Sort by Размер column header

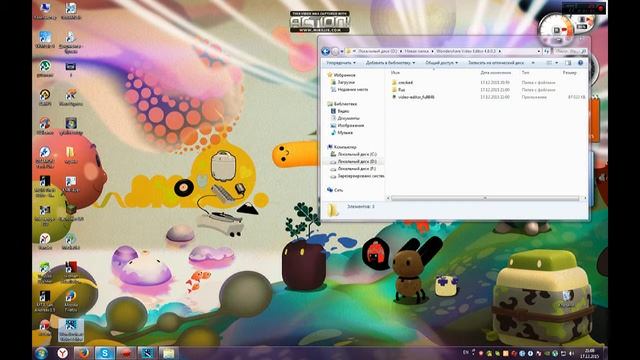569,73
